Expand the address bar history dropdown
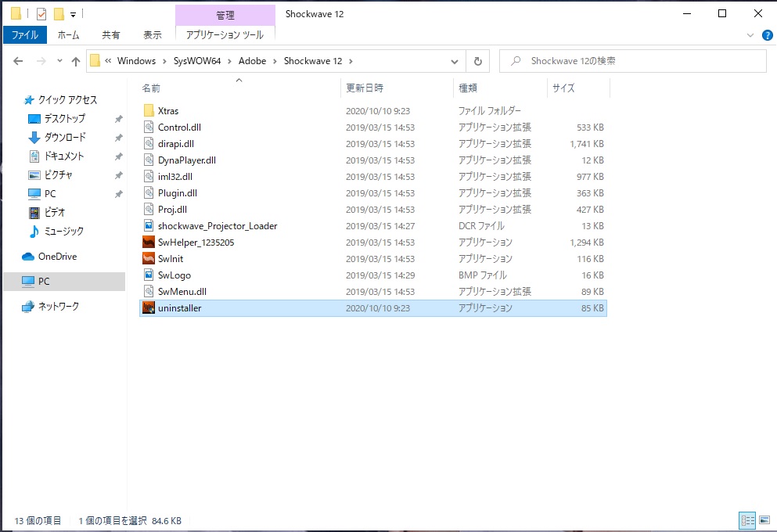The image size is (777, 532). point(454,60)
